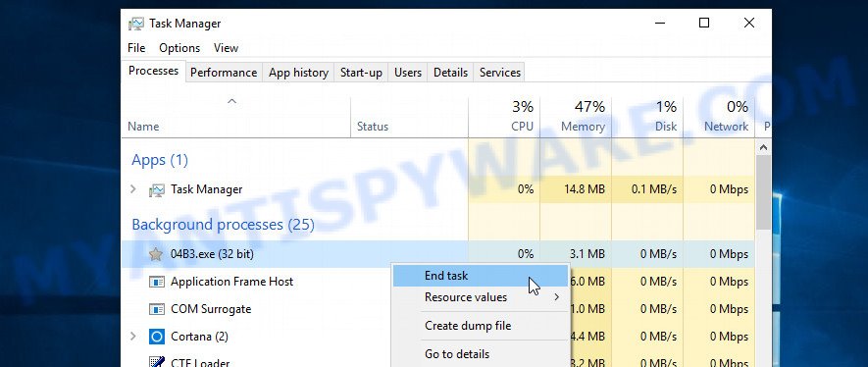Screen dimensions: 868x367
Task: Sort by the CPU column header
Action: tap(504, 118)
